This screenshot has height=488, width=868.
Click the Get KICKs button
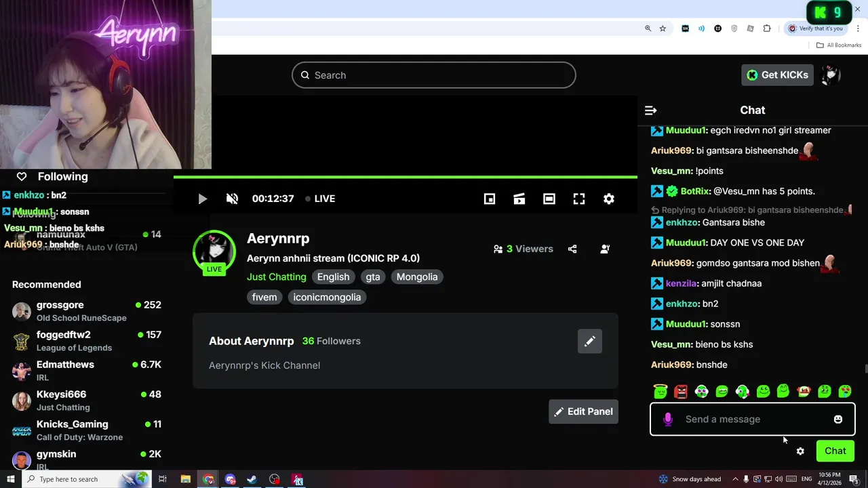777,75
